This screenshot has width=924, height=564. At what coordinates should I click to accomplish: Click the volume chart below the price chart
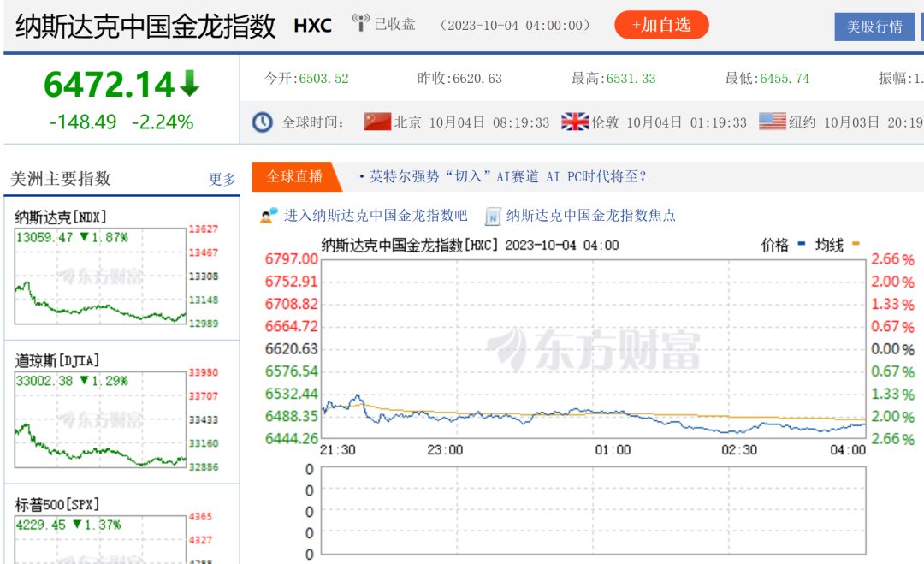pos(594,510)
